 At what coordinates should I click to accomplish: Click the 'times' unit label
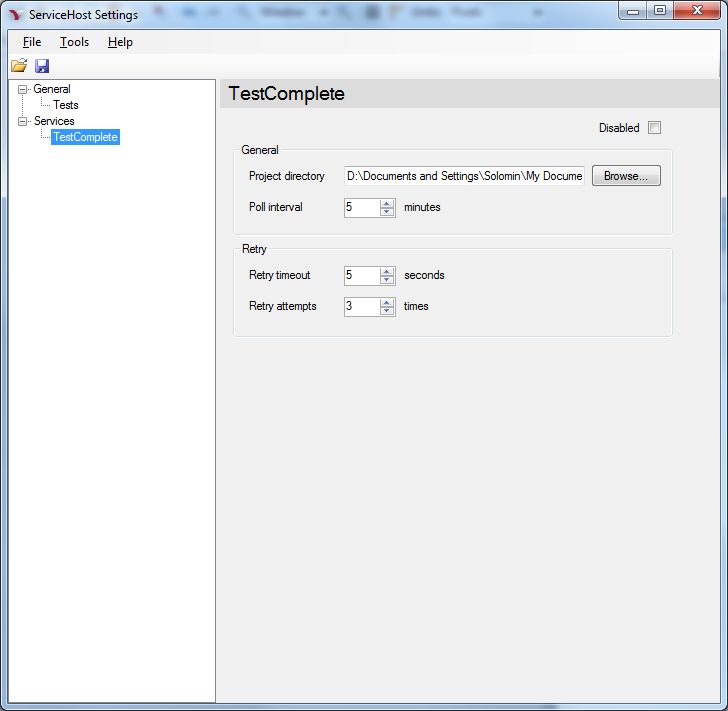coord(416,306)
